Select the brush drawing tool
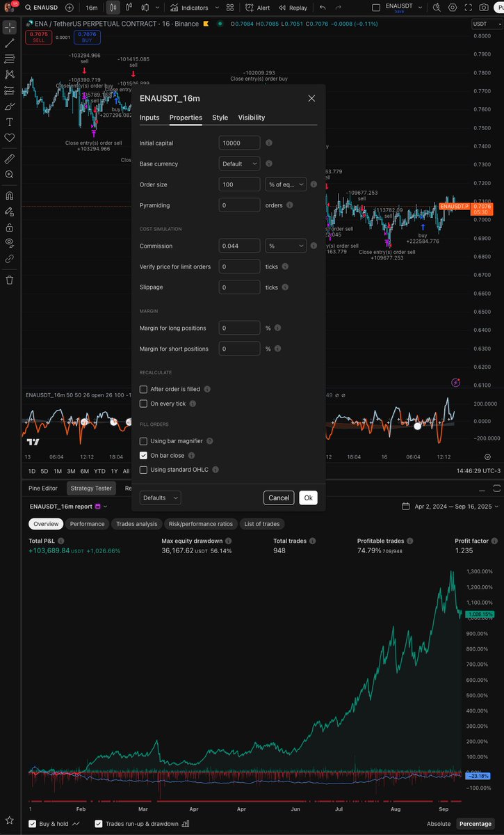Screen dimensions: 504x835 coord(10,106)
